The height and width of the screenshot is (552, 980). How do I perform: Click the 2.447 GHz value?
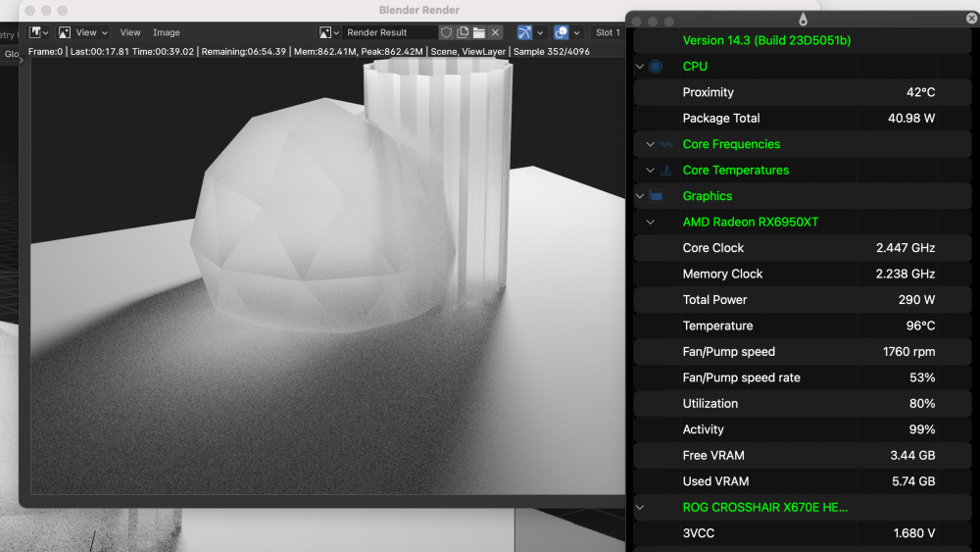pos(906,248)
